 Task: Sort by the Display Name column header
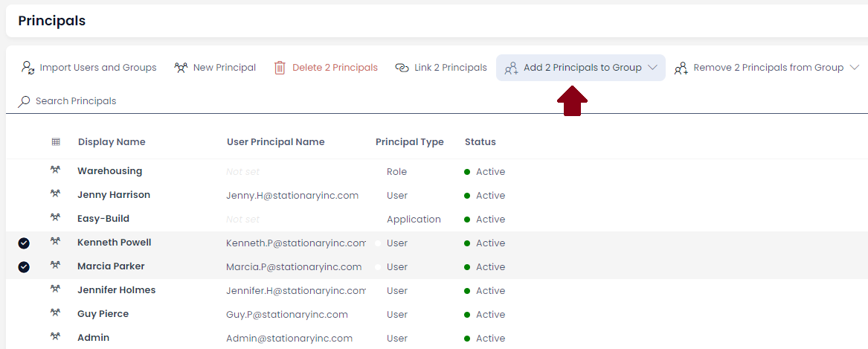coord(112,142)
